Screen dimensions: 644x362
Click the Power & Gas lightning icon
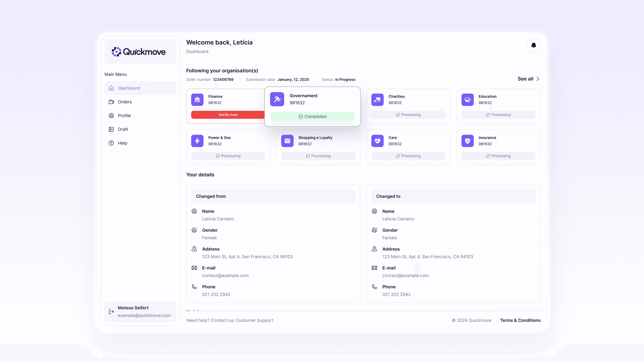coord(197,141)
